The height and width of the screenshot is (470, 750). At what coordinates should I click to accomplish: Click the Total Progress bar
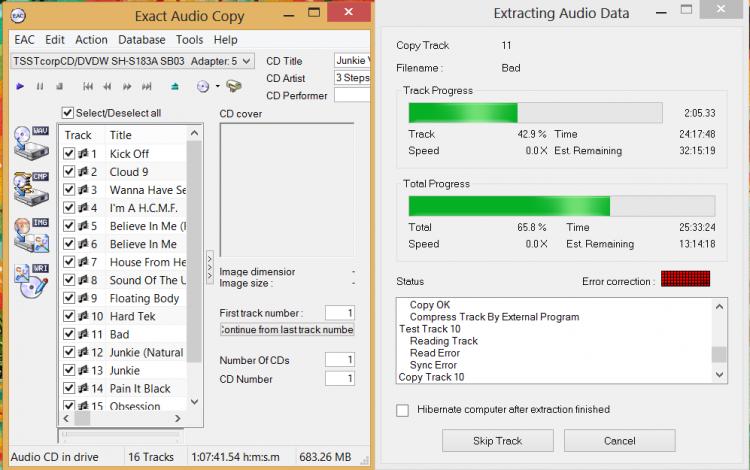coord(562,206)
